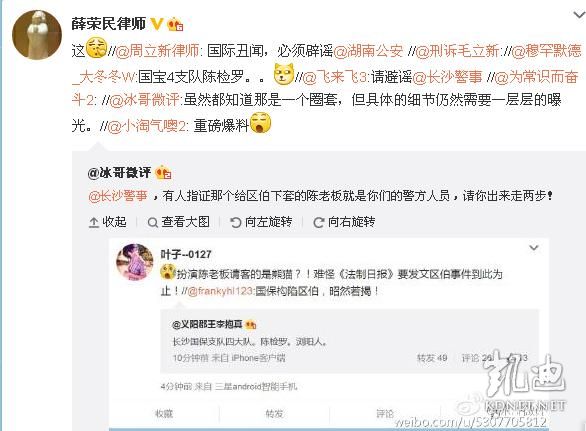This screenshot has height=431, width=586.
Task: Click the yawning emoji after 重磅爆料
Action: point(260,123)
